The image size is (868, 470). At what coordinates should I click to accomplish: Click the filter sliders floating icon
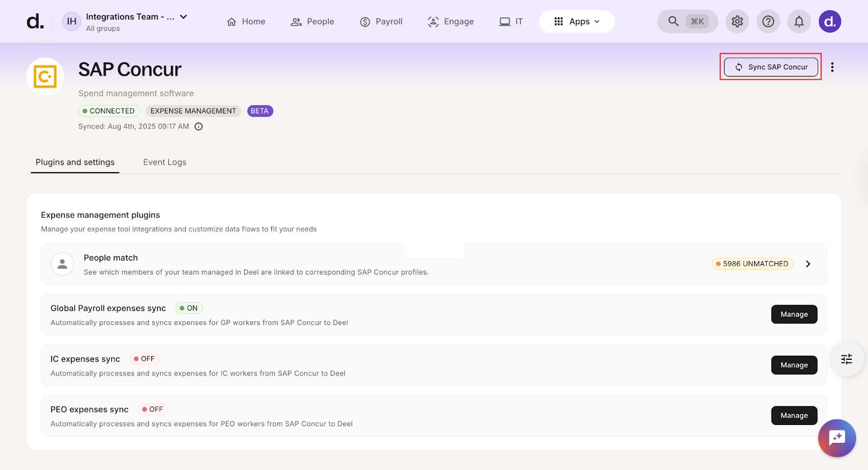pyautogui.click(x=846, y=359)
